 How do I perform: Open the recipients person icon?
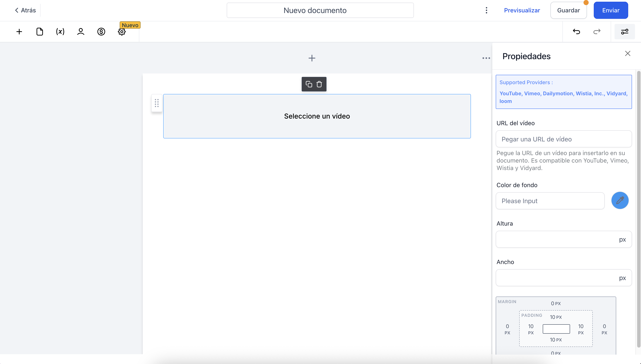point(81,32)
